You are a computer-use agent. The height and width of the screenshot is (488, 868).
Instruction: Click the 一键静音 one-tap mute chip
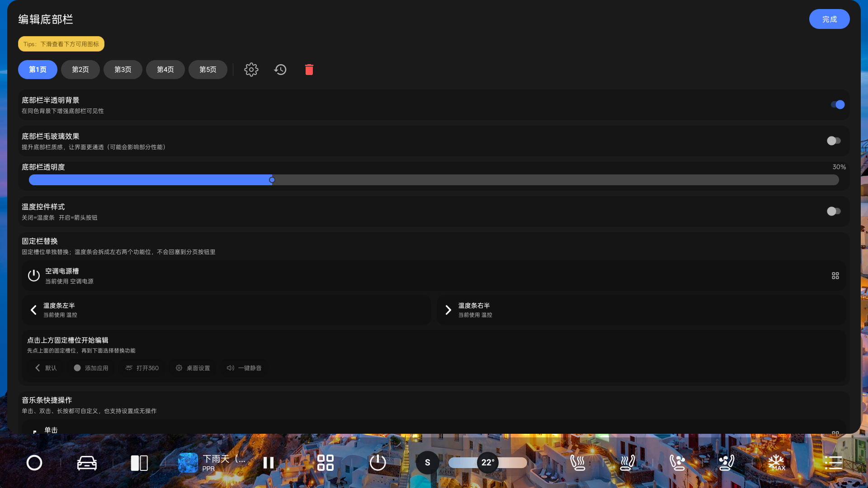[x=244, y=368]
